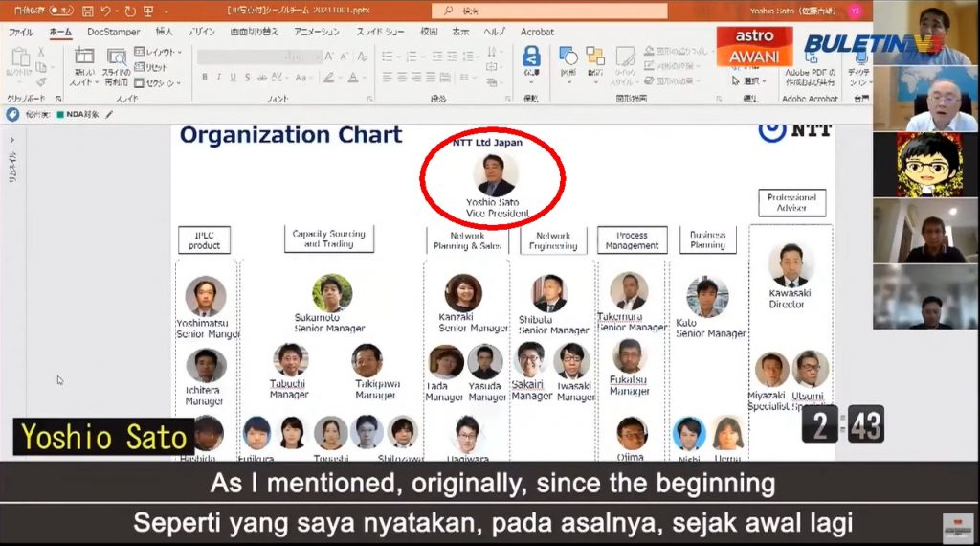Click the Arrange objects icon
980x546 pixels.
coord(596,59)
